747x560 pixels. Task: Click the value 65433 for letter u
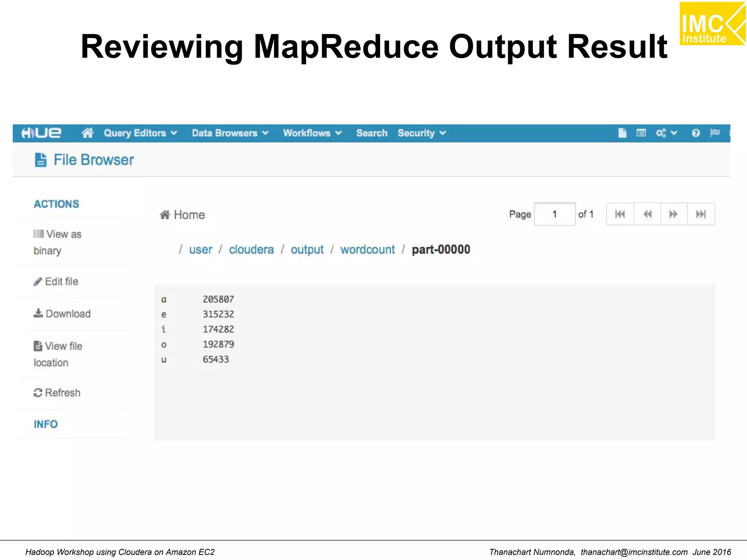[x=216, y=359]
